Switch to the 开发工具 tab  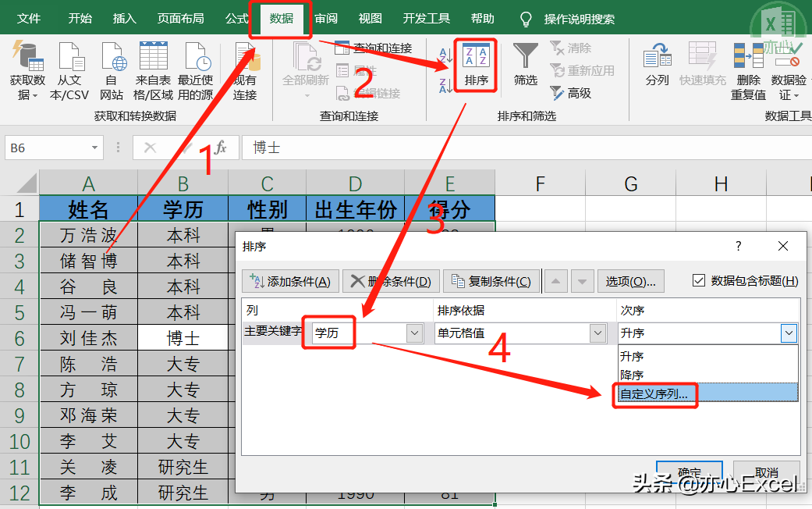coord(426,19)
